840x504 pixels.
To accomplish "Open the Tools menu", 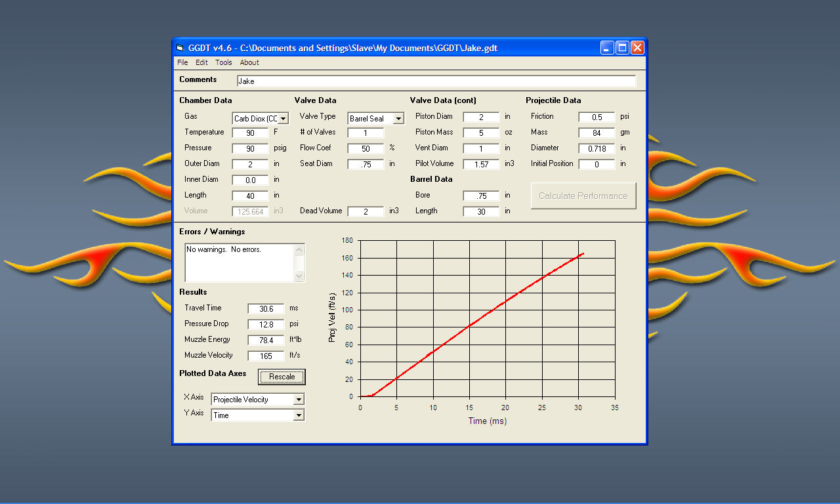I will (224, 63).
